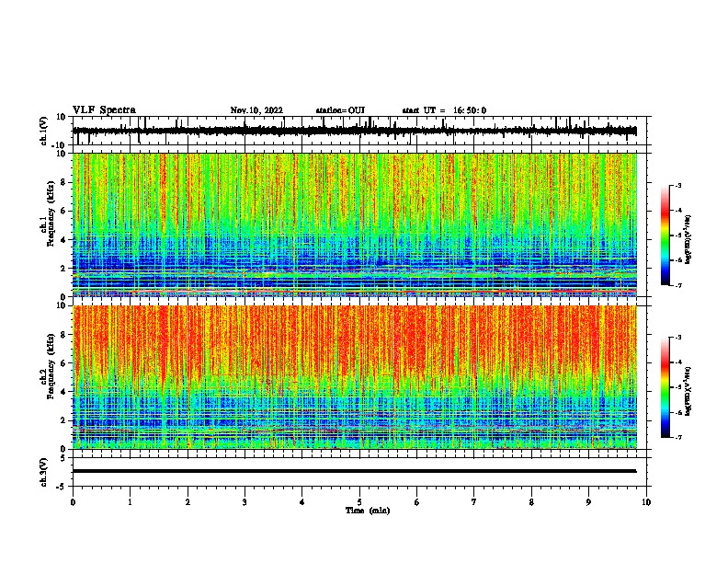Click time axis tick label "5"
The width and height of the screenshot is (728, 563).
[x=359, y=502]
